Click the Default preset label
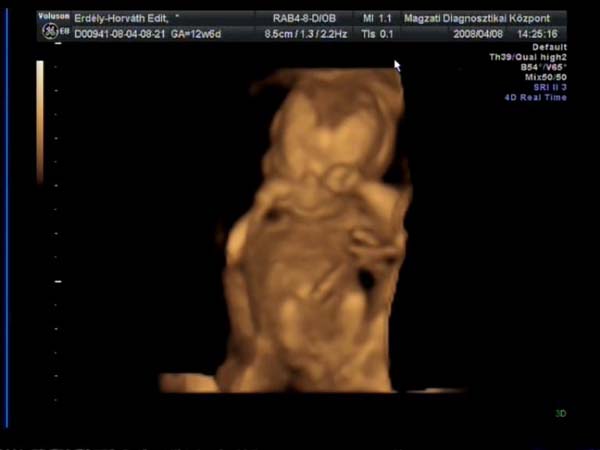Image resolution: width=600 pixels, height=450 pixels. click(578, 47)
